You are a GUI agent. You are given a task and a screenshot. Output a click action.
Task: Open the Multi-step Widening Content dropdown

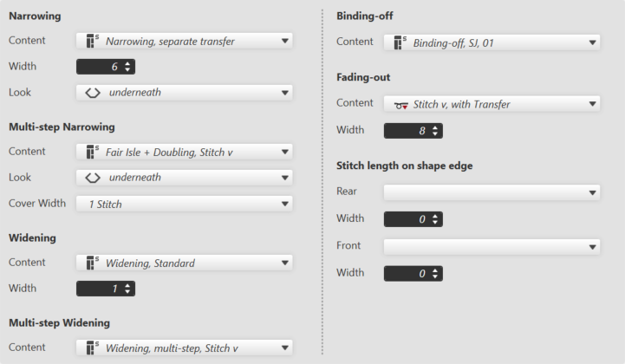pyautogui.click(x=285, y=348)
